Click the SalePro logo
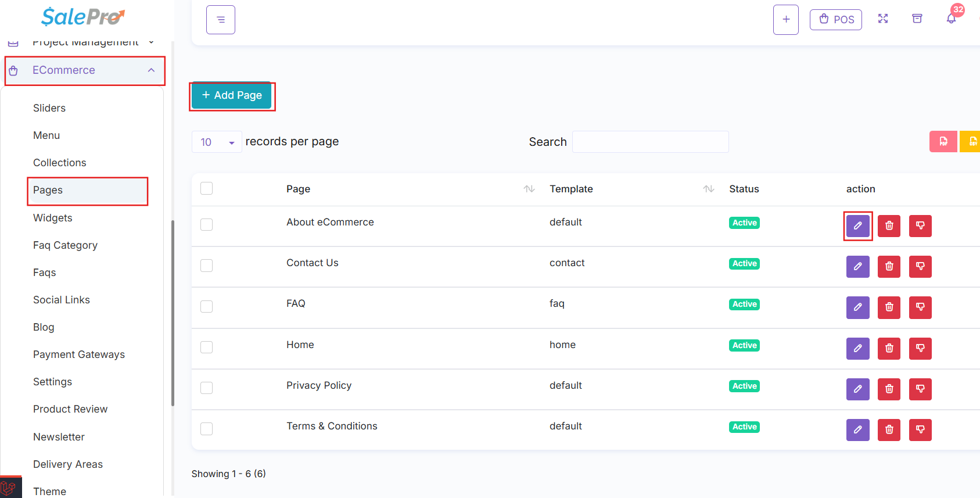980x498 pixels. [x=83, y=17]
